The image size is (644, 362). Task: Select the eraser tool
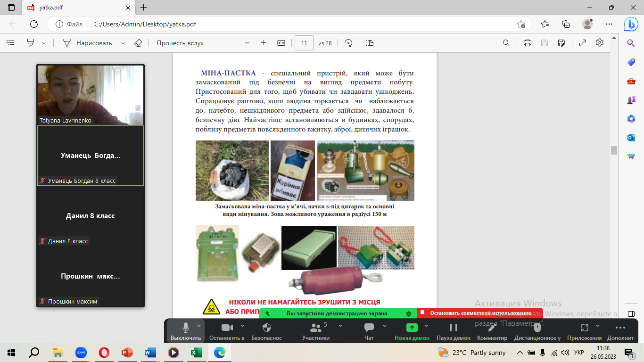click(x=138, y=43)
